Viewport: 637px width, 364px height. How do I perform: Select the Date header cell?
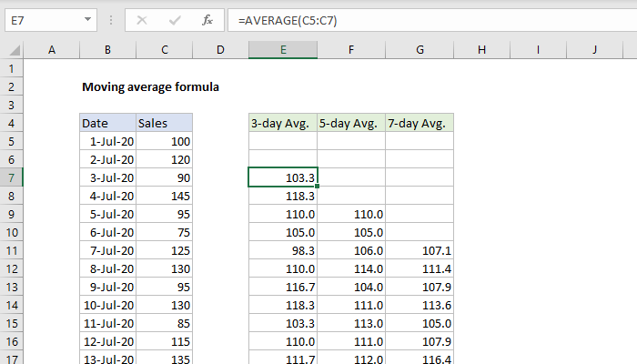click(x=107, y=123)
